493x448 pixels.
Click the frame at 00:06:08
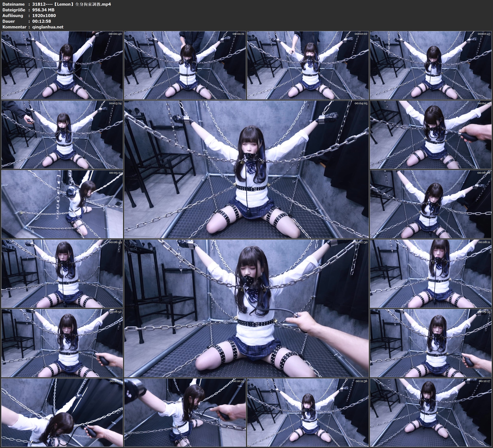(431, 204)
